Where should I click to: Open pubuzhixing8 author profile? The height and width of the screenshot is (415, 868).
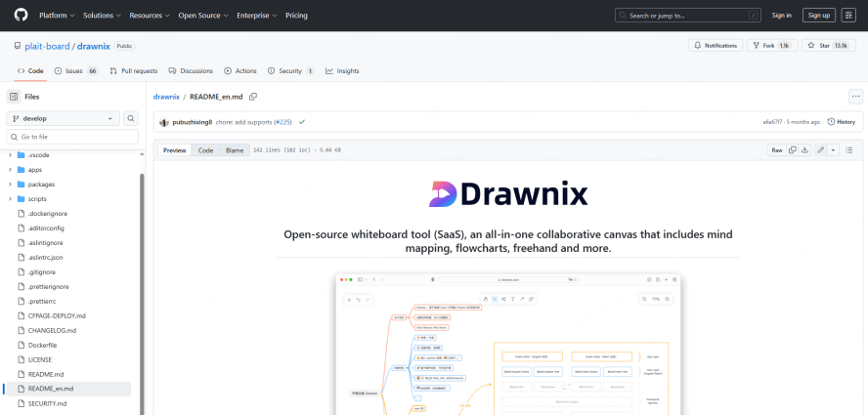point(193,122)
